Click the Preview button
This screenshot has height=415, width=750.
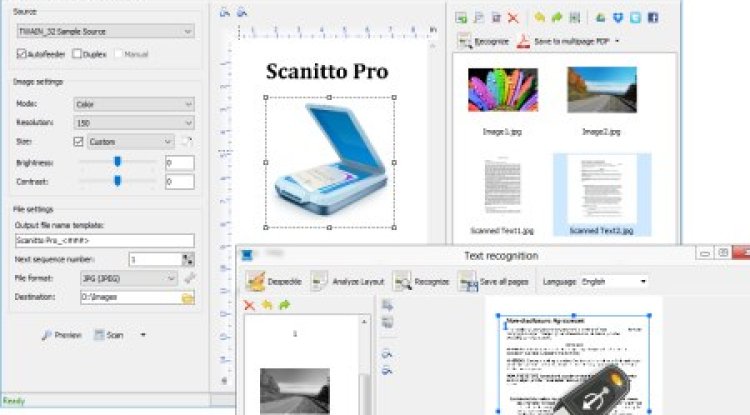pos(62,335)
